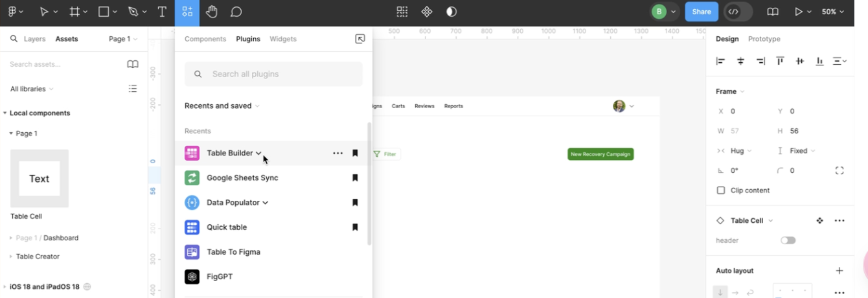868x298 pixels.
Task: Open the library book icon in Assets
Action: click(133, 64)
